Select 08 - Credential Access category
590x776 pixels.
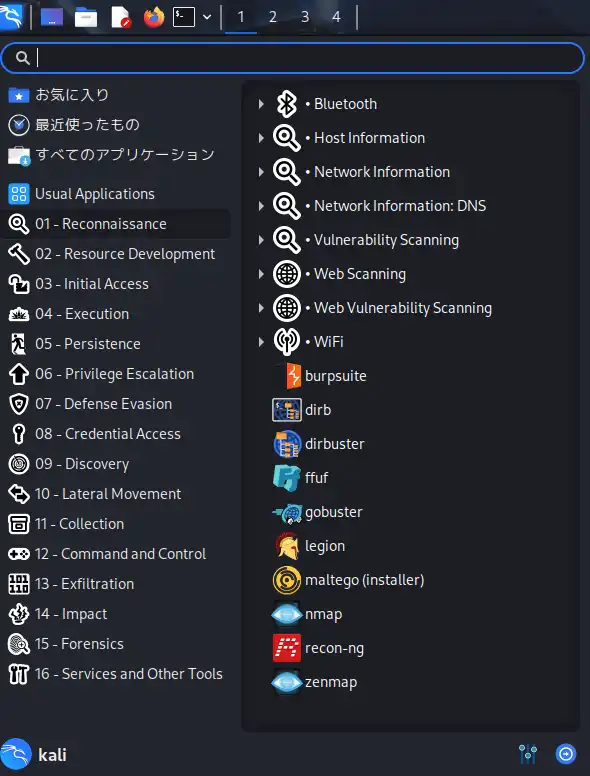click(115, 434)
